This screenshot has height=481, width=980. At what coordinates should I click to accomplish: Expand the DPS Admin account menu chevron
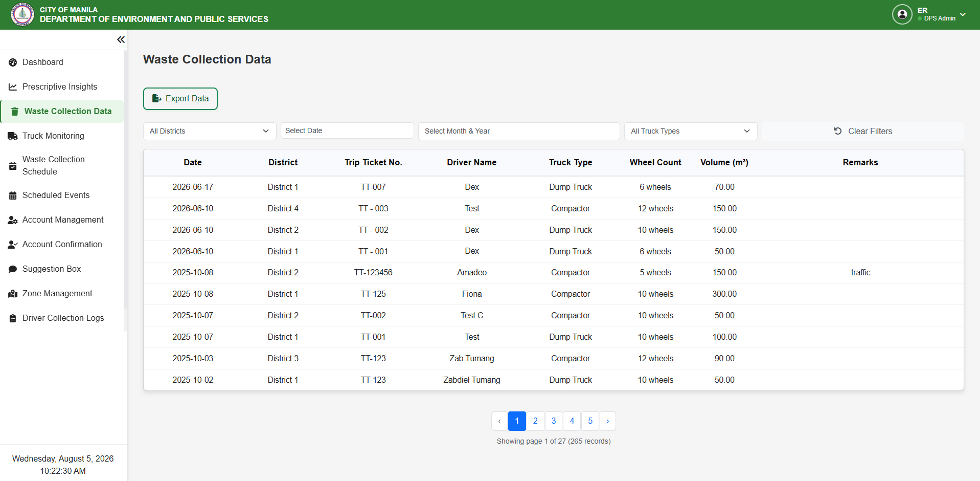963,14
